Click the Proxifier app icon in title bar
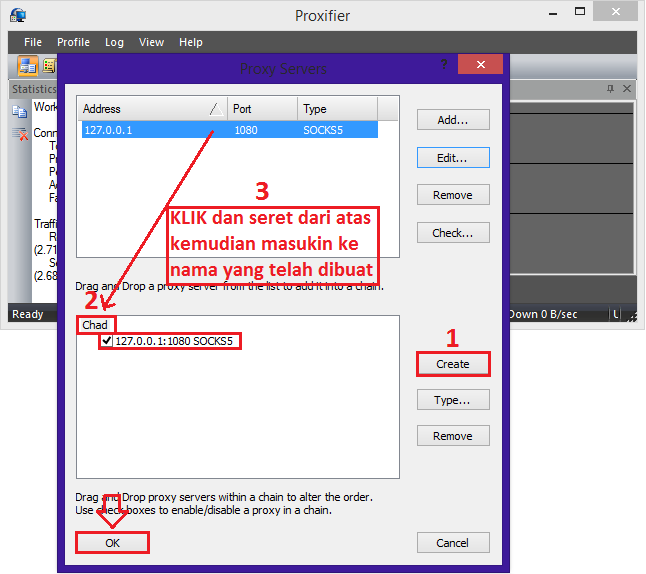The image size is (646, 574). tap(18, 15)
